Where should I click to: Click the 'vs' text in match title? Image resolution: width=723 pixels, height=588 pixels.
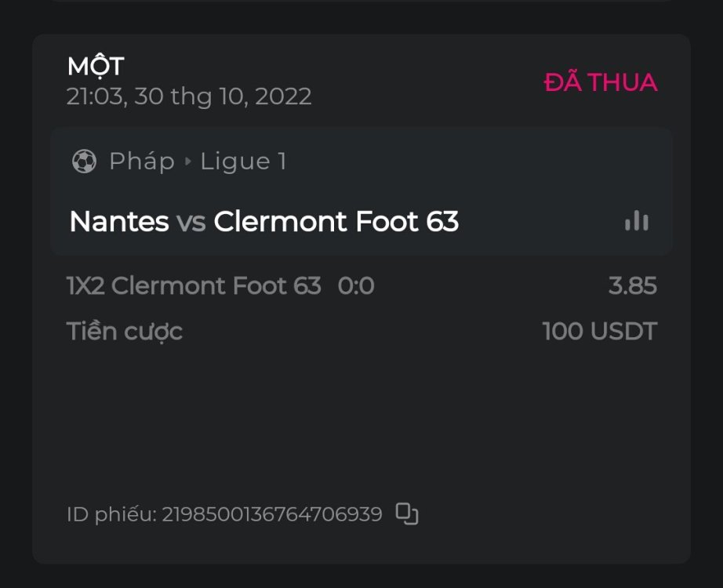(x=191, y=222)
